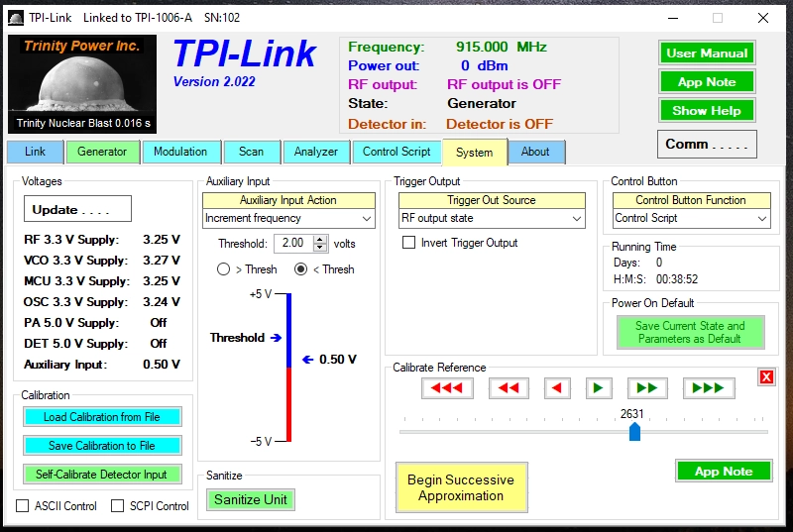Select the System tab
Image resolution: width=793 pixels, height=532 pixels.
(x=475, y=153)
